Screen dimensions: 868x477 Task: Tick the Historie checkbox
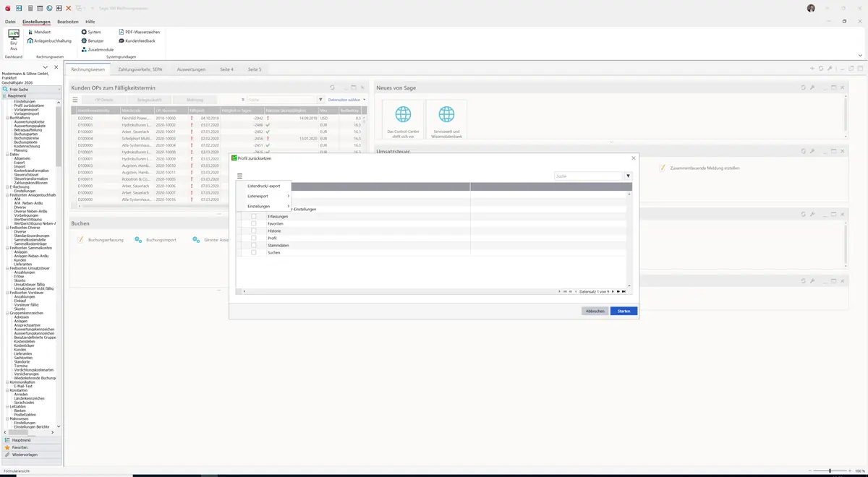pyautogui.click(x=254, y=231)
